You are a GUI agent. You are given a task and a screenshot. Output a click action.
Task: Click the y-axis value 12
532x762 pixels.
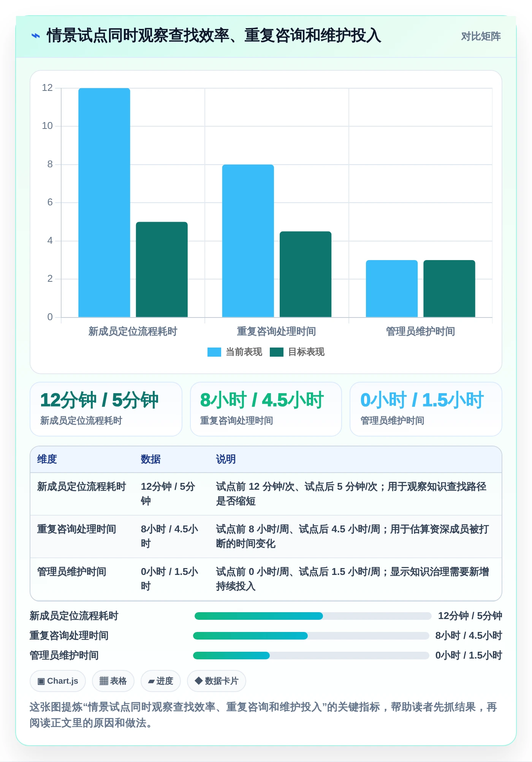coord(47,88)
